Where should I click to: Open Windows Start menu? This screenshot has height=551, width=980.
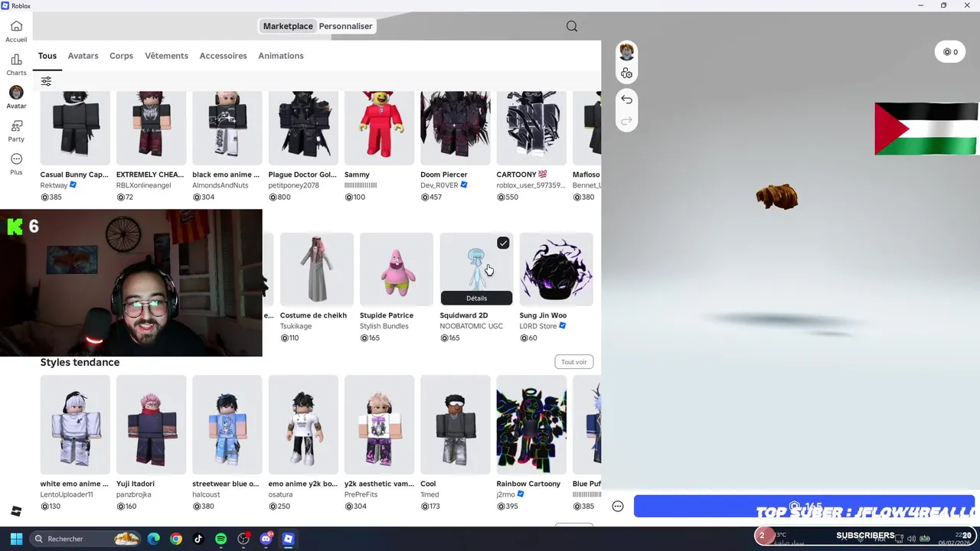(x=16, y=539)
